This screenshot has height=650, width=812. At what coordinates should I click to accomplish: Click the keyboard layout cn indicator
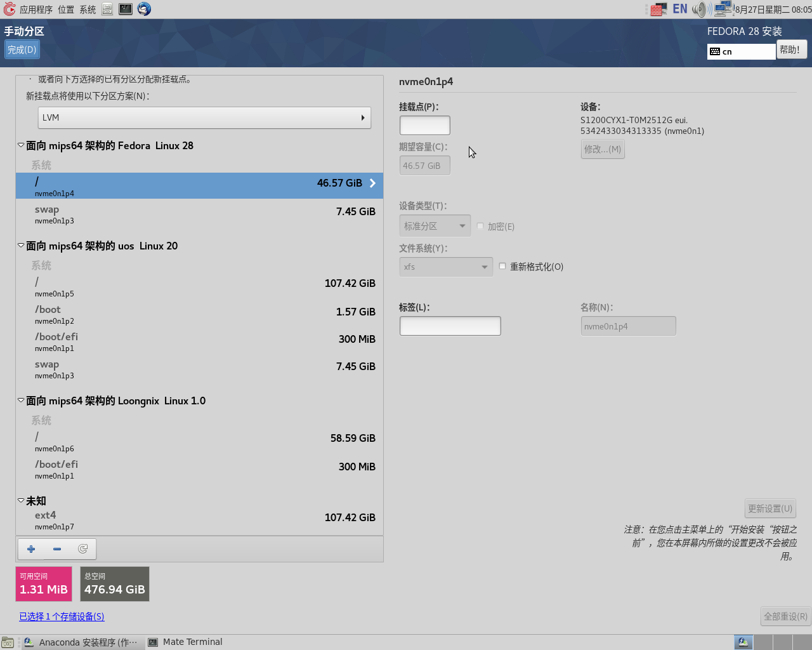[x=741, y=51]
